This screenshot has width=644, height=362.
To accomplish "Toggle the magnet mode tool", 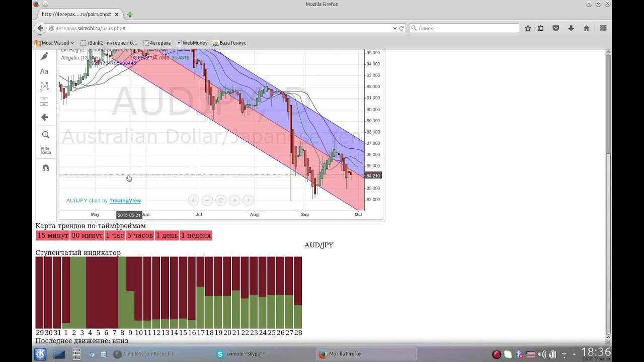I will click(x=45, y=168).
